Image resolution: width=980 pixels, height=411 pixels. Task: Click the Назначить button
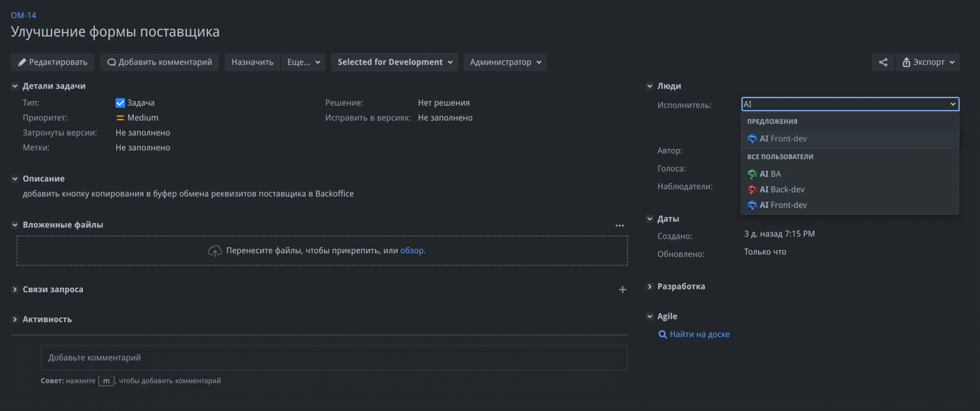253,62
